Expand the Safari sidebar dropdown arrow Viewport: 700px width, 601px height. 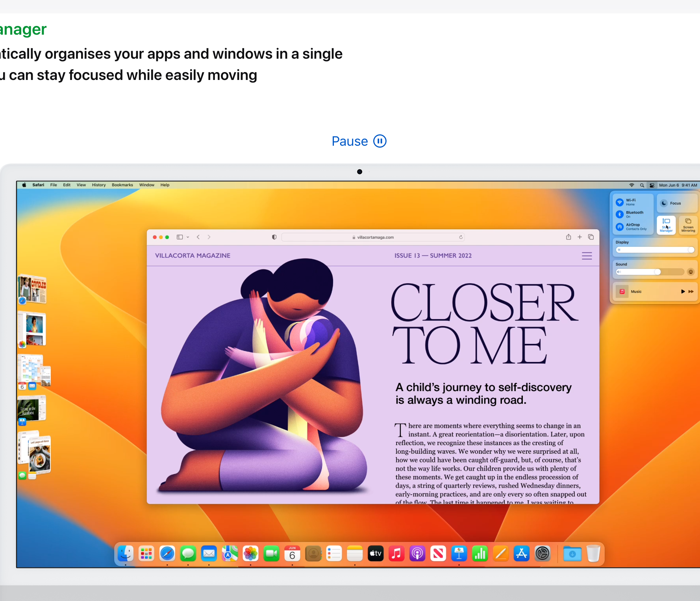[188, 237]
